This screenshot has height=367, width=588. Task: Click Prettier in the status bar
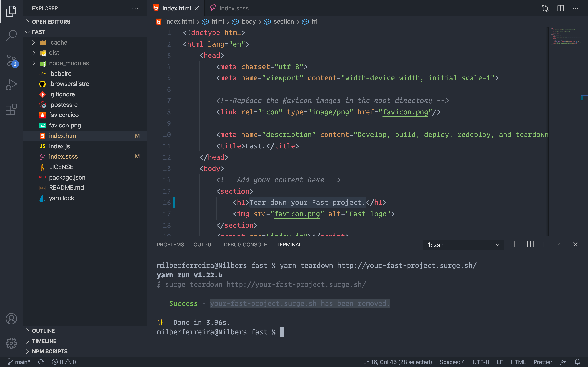click(543, 362)
